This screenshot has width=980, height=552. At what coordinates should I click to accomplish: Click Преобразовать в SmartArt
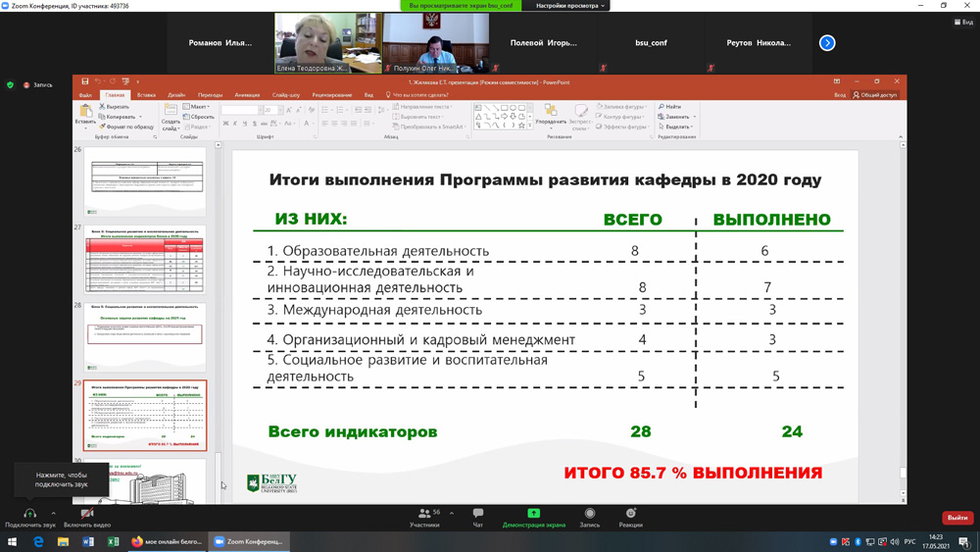429,126
